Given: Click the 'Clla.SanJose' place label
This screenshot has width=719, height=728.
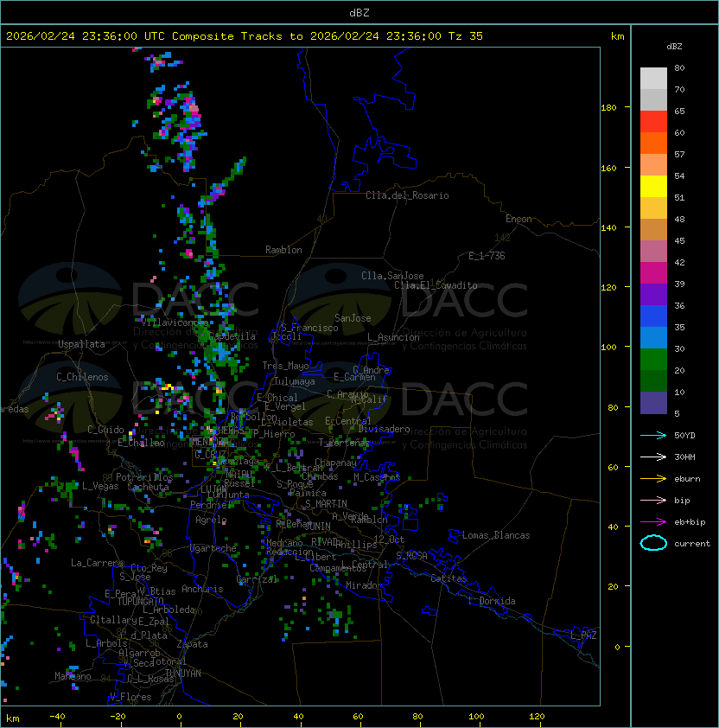Looking at the screenshot, I should (392, 276).
